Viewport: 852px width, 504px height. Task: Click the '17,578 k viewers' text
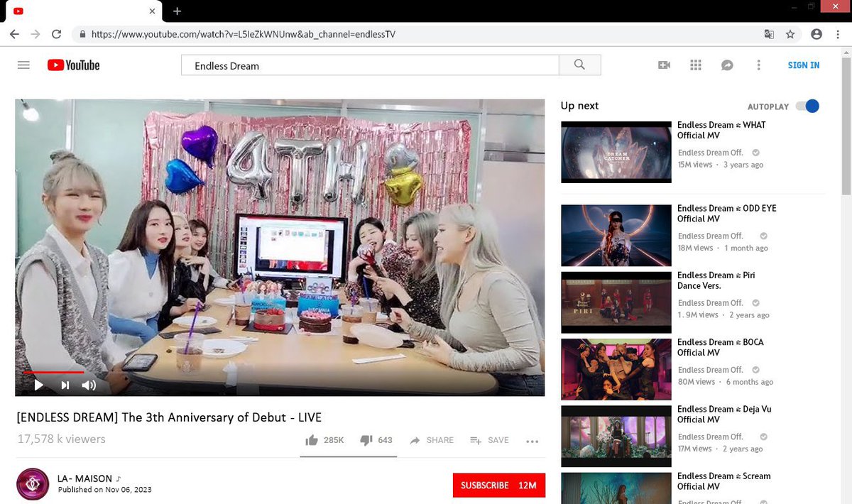[62, 439]
